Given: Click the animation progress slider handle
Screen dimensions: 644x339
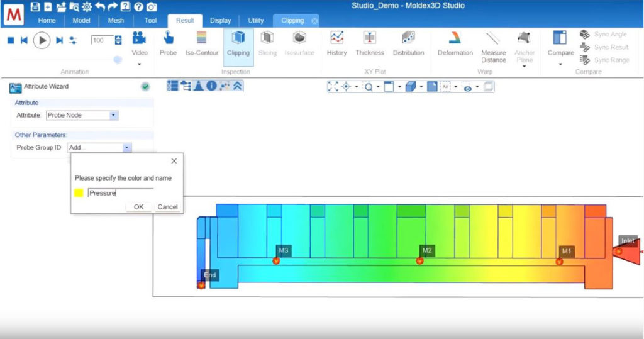Looking at the screenshot, I should pyautogui.click(x=118, y=60).
